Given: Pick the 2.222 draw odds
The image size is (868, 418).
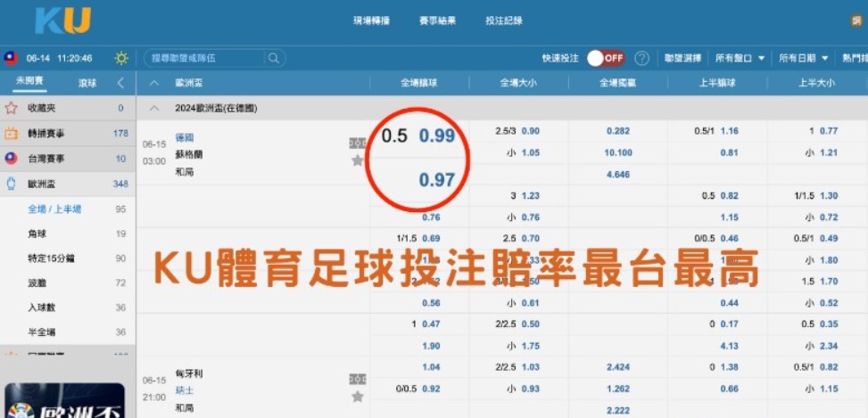Looking at the screenshot, I should pos(619,410).
